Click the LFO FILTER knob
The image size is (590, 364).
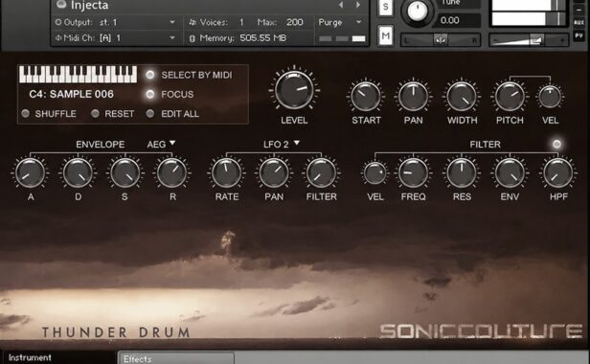click(321, 172)
